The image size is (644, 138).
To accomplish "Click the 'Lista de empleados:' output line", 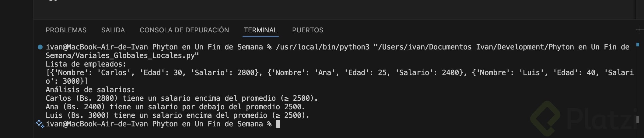I will click(x=86, y=64).
